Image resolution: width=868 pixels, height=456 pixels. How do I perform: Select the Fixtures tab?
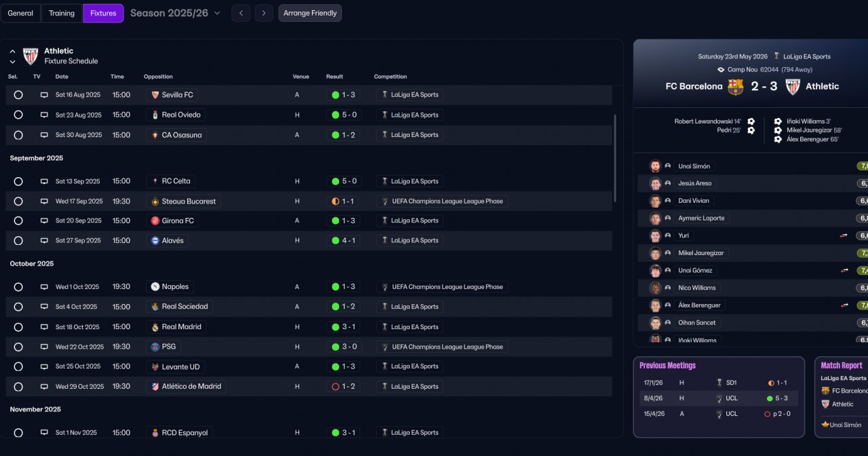[x=103, y=13]
